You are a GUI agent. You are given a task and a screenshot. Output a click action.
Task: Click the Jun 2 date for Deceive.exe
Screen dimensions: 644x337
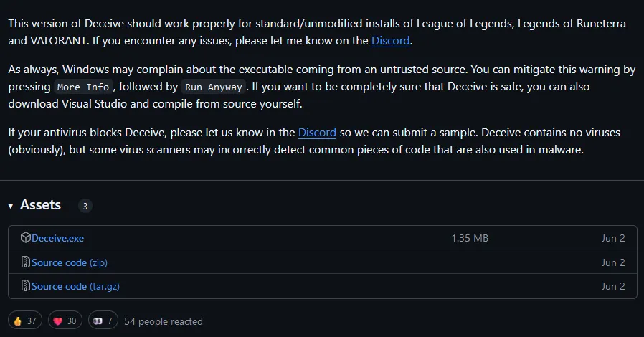613,238
